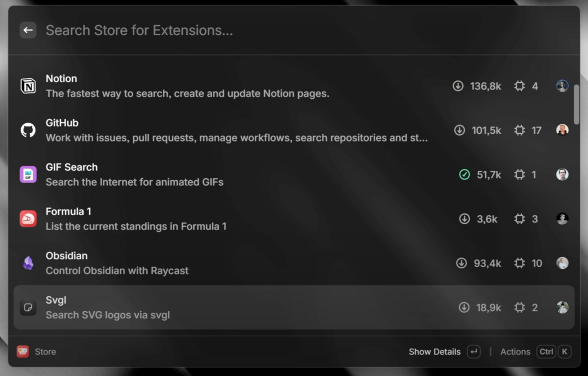Open the Actions menu
The width and height of the screenshot is (588, 376).
click(515, 352)
